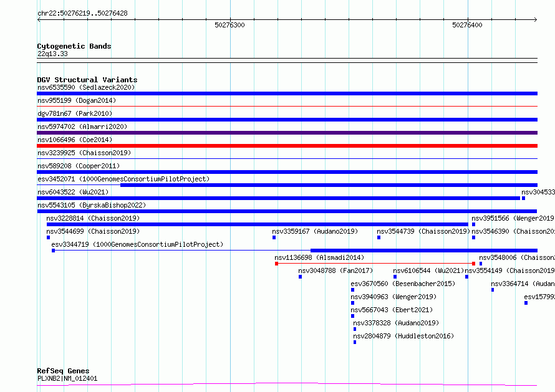The height and width of the screenshot is (392, 555).
Task: Click the small marker under nsv3359167
Action: (x=274, y=237)
